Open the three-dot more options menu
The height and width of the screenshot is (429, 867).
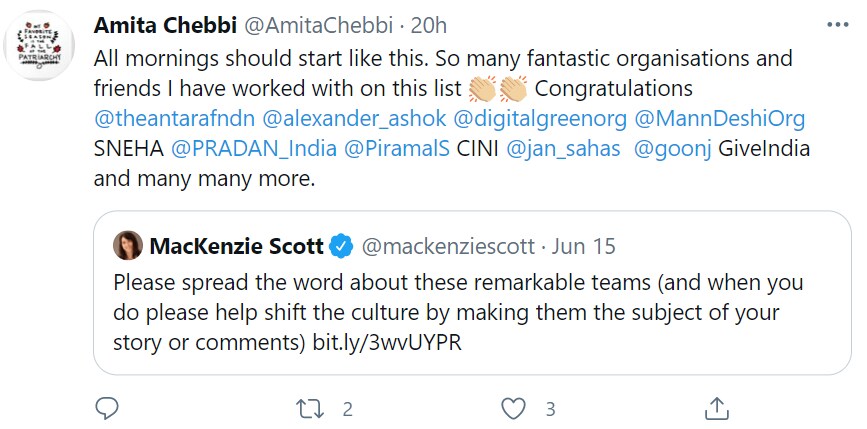point(835,25)
